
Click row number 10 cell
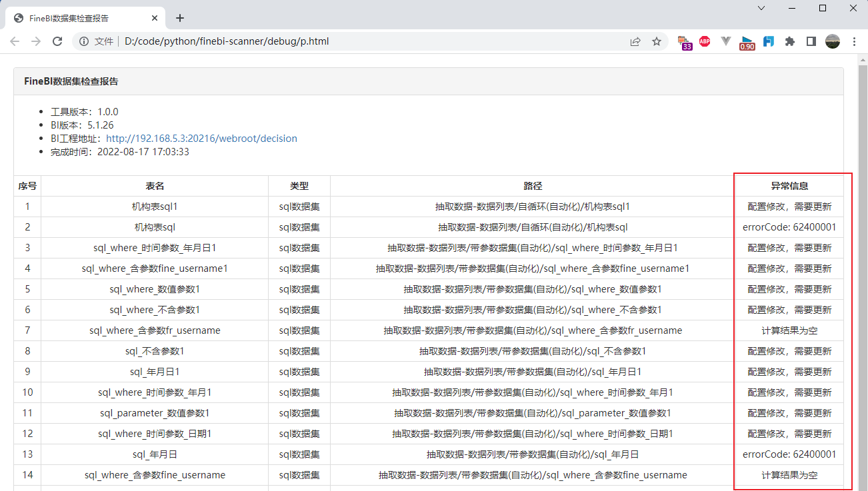(27, 392)
